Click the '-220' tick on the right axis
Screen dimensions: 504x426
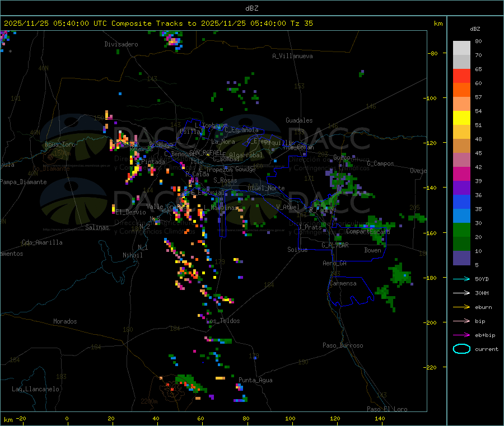431,368
